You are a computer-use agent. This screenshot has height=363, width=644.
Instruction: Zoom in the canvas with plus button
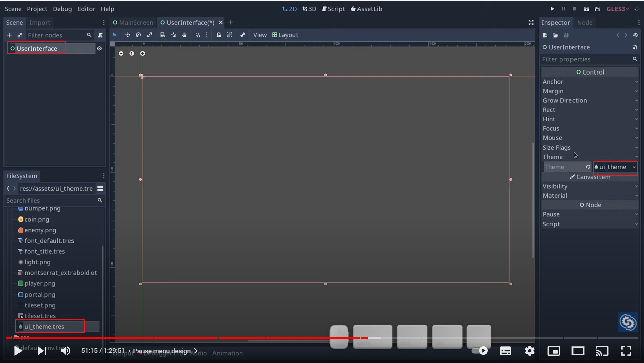(142, 53)
